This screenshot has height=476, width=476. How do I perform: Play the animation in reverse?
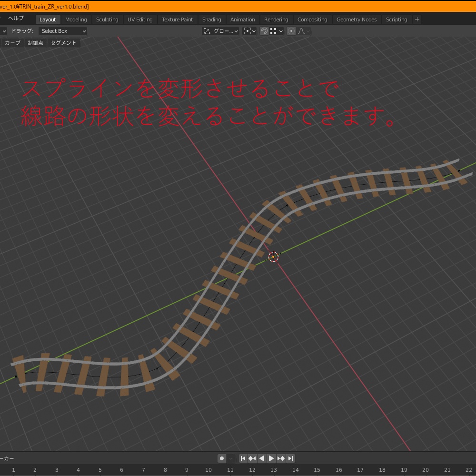pyautogui.click(x=262, y=458)
